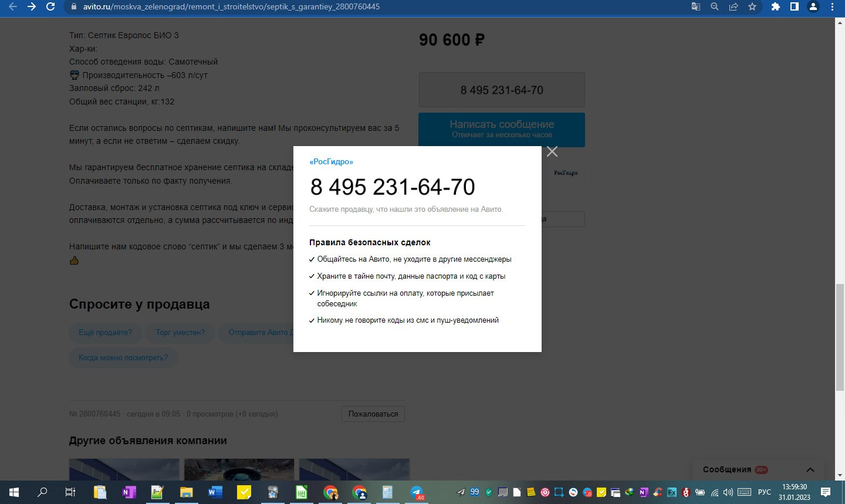Click the Написать сообщение button
The width and height of the screenshot is (845, 504).
pos(502,130)
